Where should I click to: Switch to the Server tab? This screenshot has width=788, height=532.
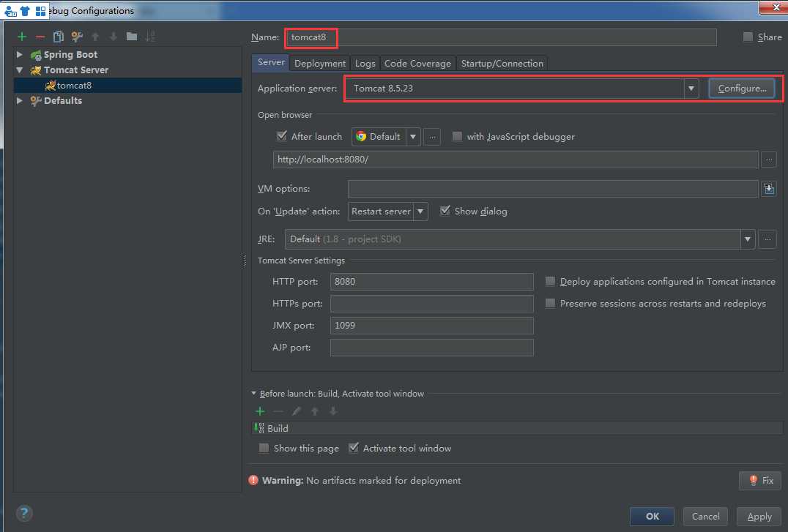click(271, 62)
